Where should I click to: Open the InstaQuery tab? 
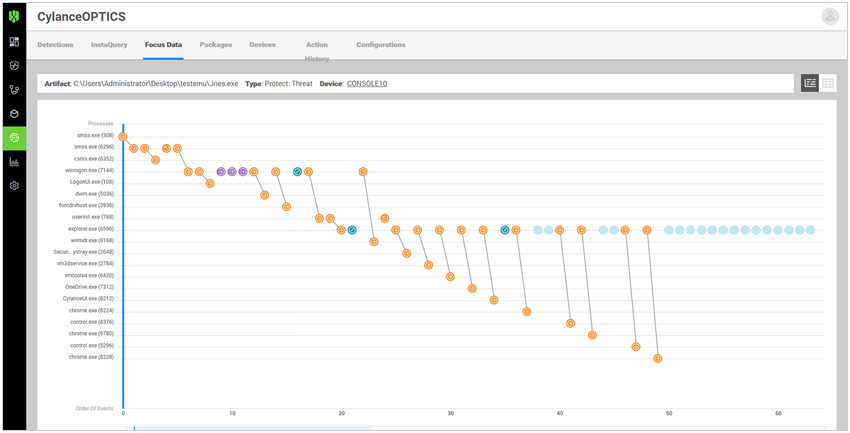[x=109, y=45]
